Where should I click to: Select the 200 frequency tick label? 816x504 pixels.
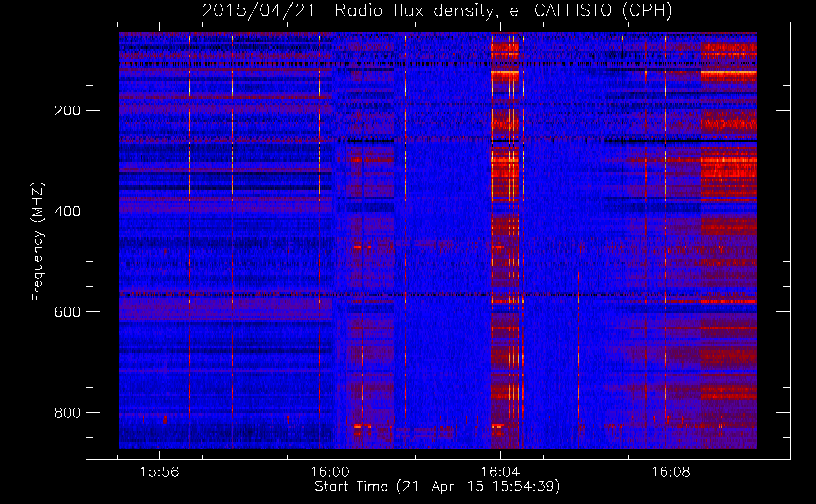tap(68, 111)
